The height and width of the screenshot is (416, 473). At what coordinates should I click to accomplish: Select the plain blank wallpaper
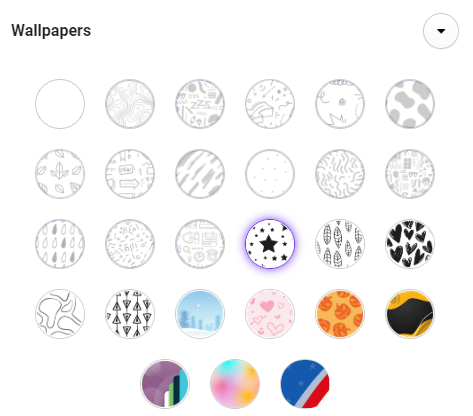(x=60, y=104)
